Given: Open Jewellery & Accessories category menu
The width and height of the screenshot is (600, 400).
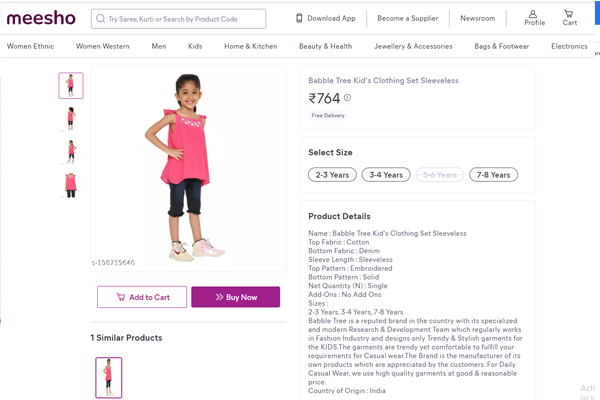Looking at the screenshot, I should 413,46.
